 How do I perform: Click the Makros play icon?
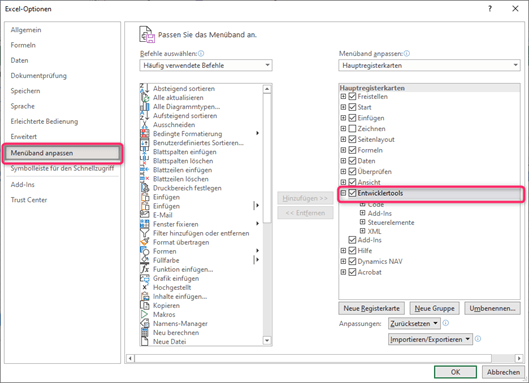(x=144, y=314)
